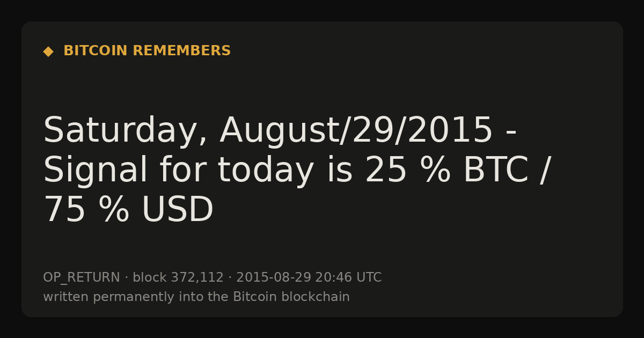The height and width of the screenshot is (338, 644).
Task: Click the 'Bitcoin blockchain' footer words
Action: (291, 297)
